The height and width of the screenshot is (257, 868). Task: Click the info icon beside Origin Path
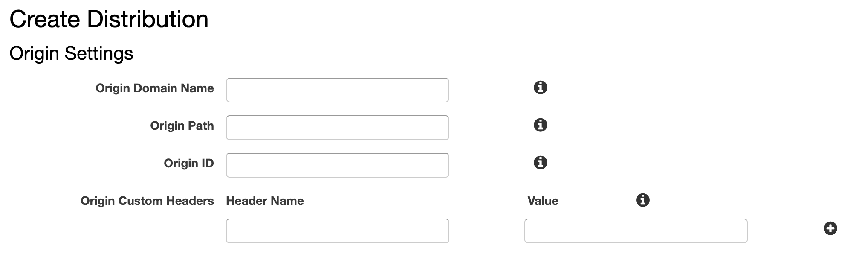pyautogui.click(x=540, y=125)
